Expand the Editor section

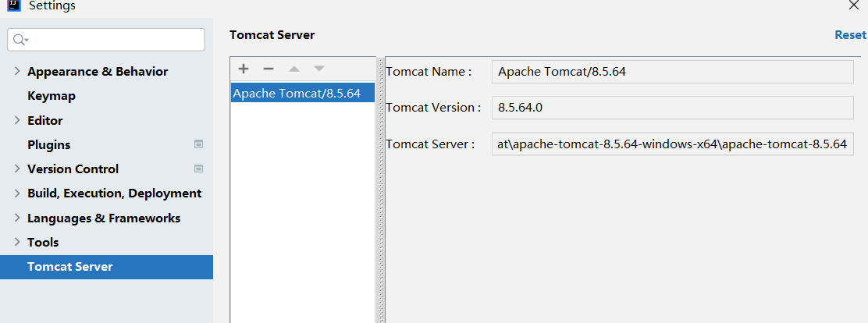tap(16, 120)
